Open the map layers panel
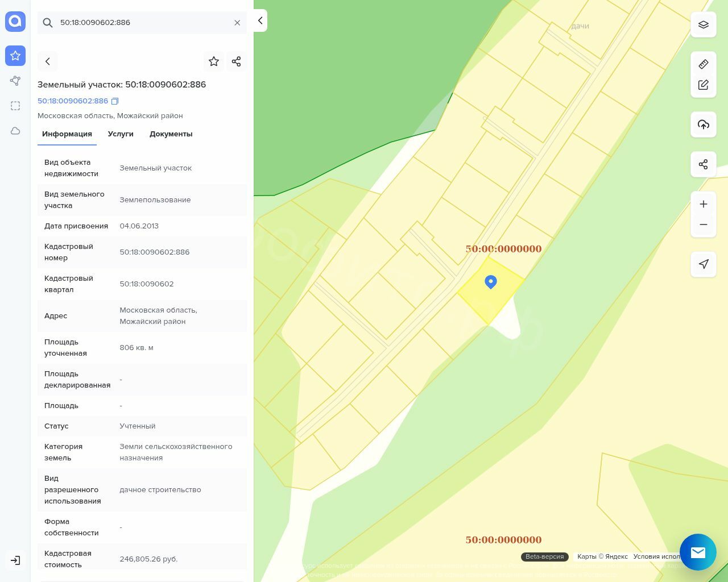The image size is (728, 582). click(703, 24)
